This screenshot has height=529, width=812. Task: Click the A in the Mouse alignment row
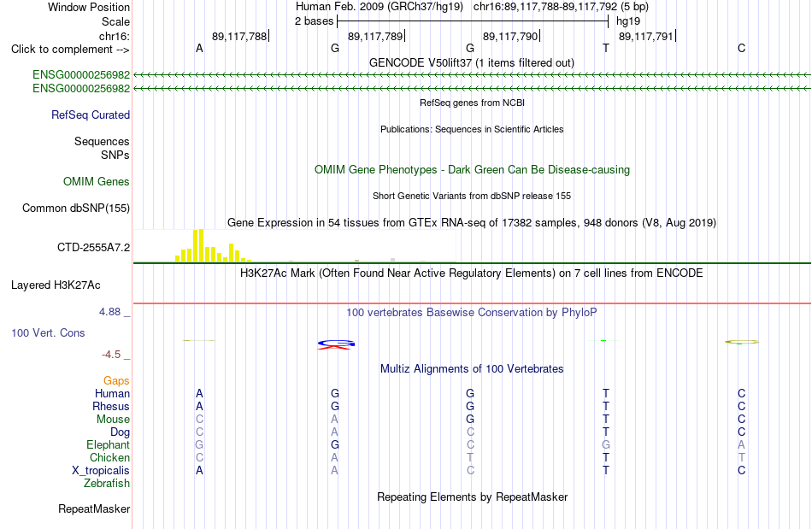(334, 420)
